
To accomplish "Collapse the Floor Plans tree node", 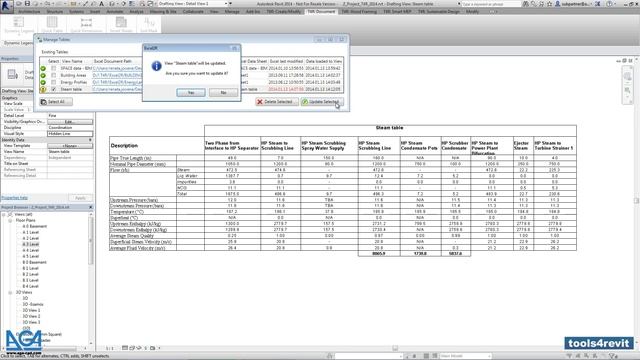I will click(x=10, y=220).
